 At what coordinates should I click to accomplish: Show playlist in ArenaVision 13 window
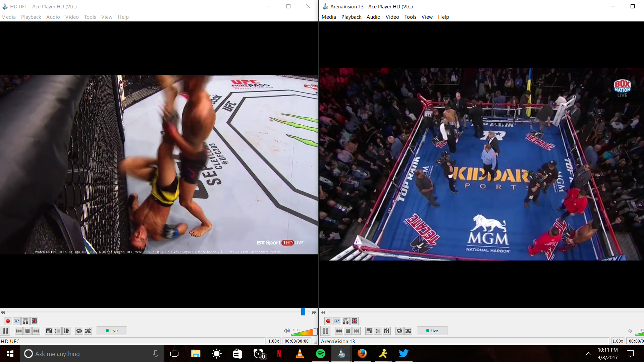click(x=378, y=331)
